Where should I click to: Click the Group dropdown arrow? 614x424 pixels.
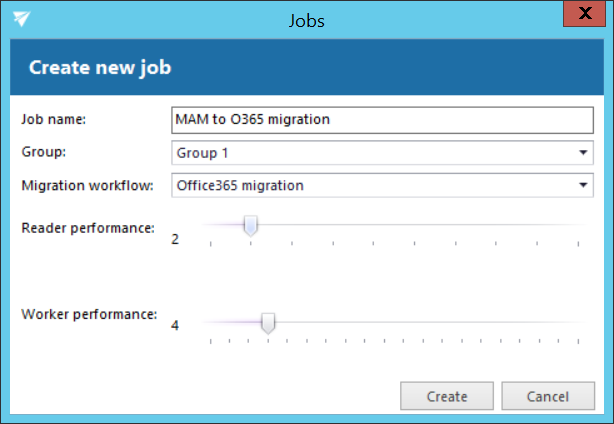point(583,153)
